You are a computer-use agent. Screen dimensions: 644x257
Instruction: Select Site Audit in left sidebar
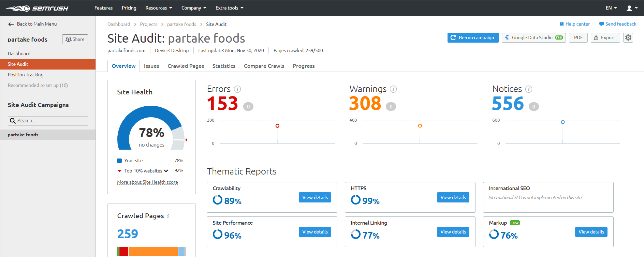click(x=48, y=64)
